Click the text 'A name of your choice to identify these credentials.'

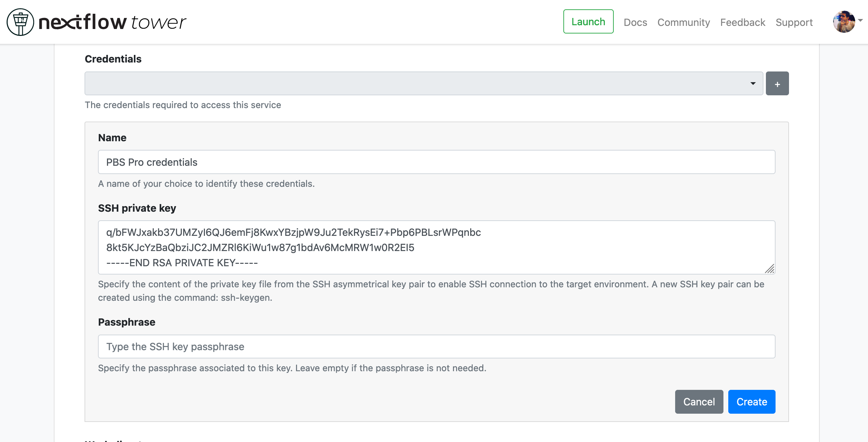(x=206, y=184)
